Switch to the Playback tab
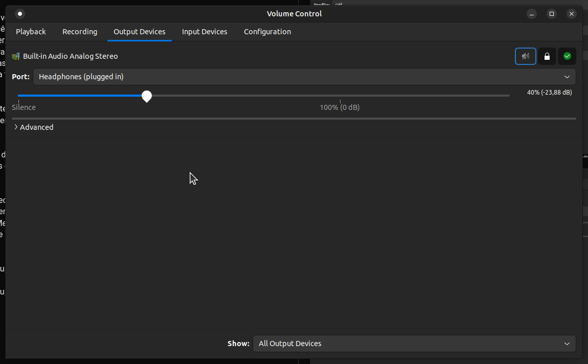The height and width of the screenshot is (364, 588). point(31,32)
